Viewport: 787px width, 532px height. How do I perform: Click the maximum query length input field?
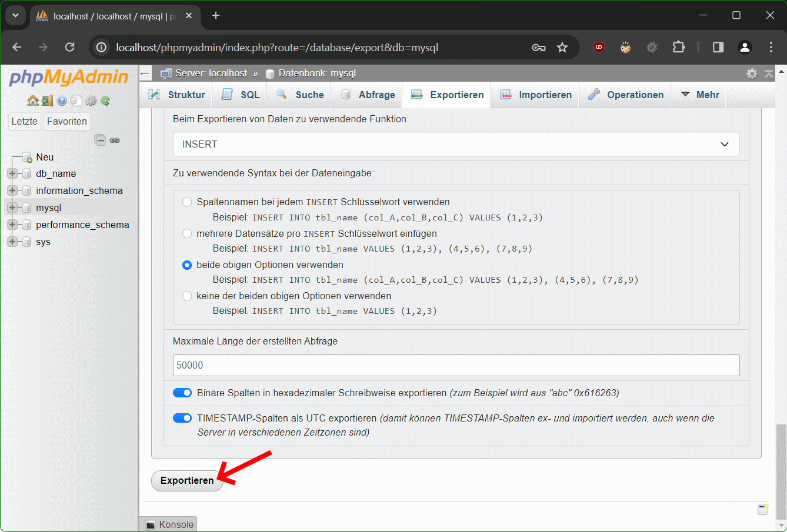point(456,365)
